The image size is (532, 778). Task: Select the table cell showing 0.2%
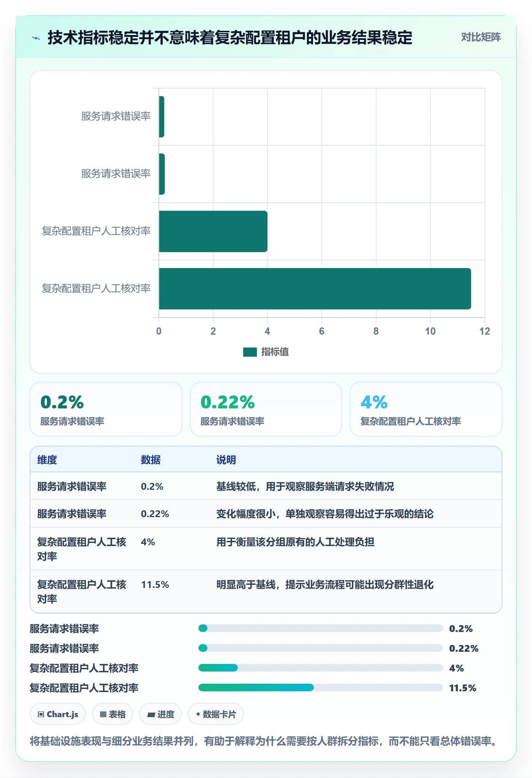[x=152, y=486]
